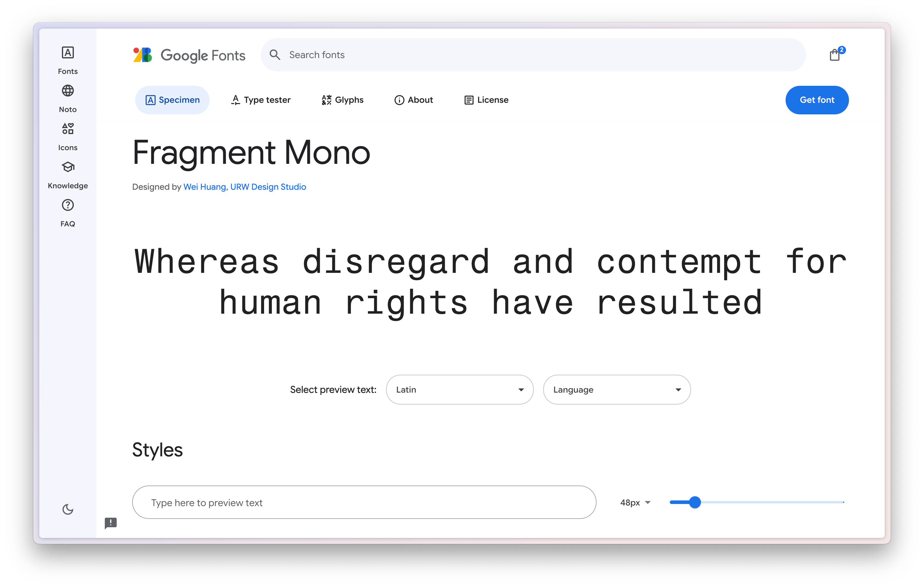Expand the Language dropdown
Image resolution: width=924 pixels, height=588 pixels.
[x=616, y=389]
